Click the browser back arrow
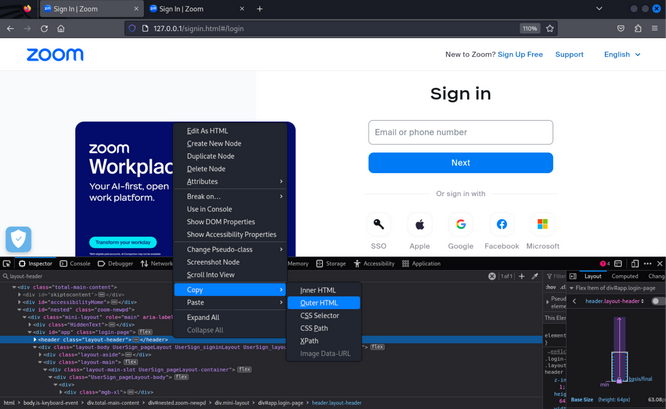The width and height of the screenshot is (666, 409). pyautogui.click(x=10, y=28)
